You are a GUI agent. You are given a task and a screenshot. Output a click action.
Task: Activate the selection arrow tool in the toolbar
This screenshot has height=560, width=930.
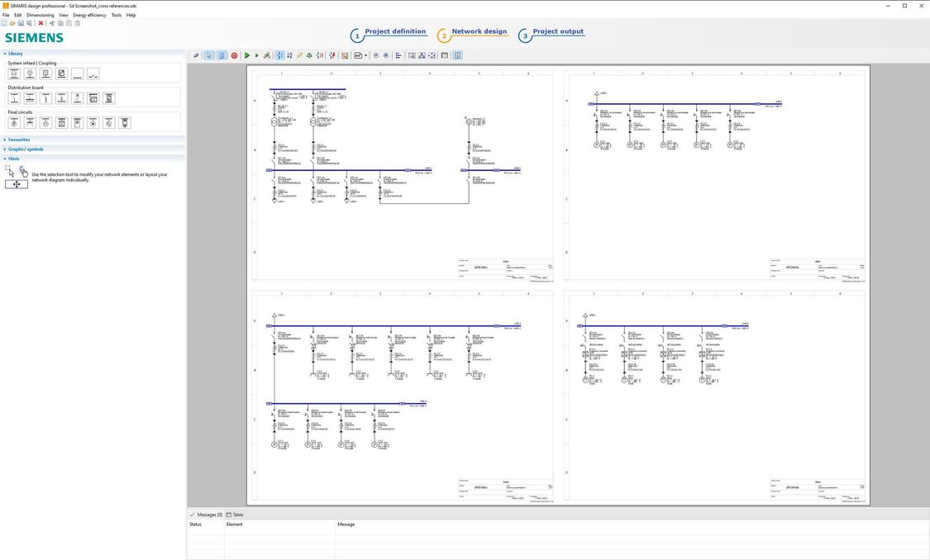coord(208,55)
